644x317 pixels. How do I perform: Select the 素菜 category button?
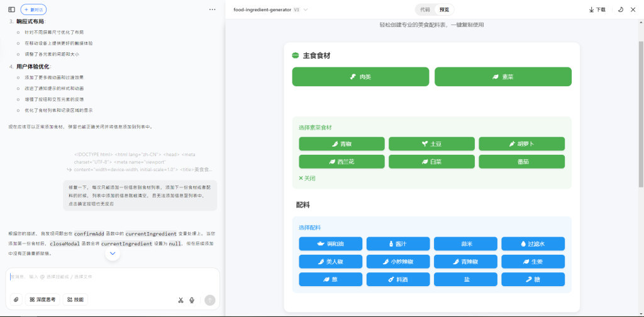tap(503, 77)
